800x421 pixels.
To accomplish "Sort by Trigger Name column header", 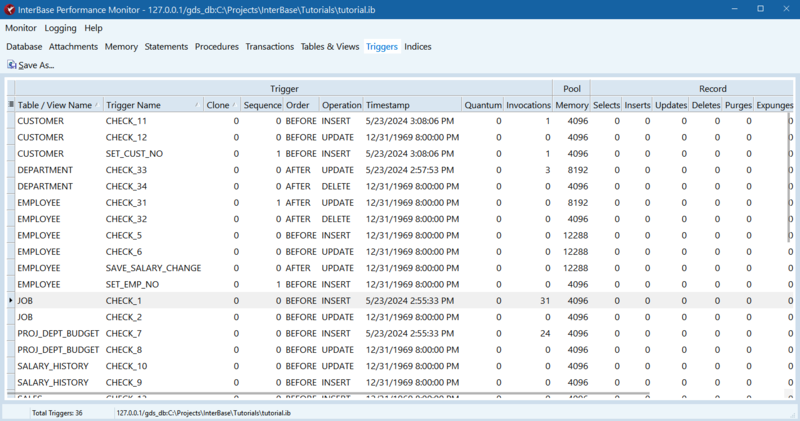I will click(153, 105).
